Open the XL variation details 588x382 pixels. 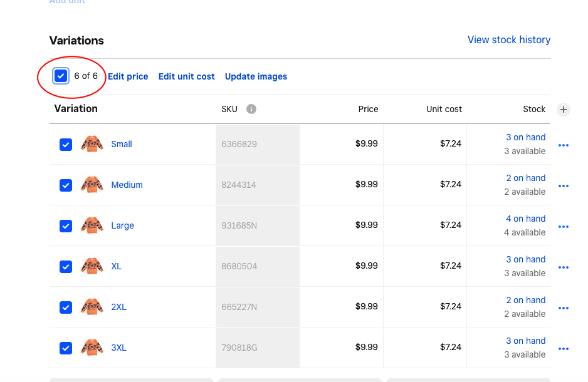(116, 266)
